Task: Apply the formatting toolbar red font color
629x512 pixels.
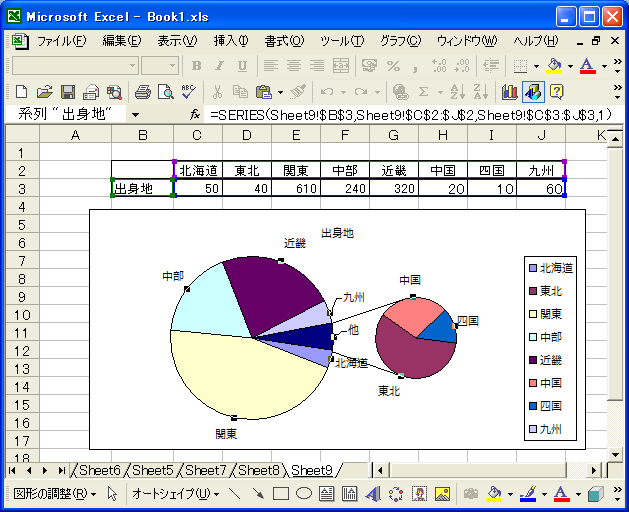Action: [x=587, y=66]
